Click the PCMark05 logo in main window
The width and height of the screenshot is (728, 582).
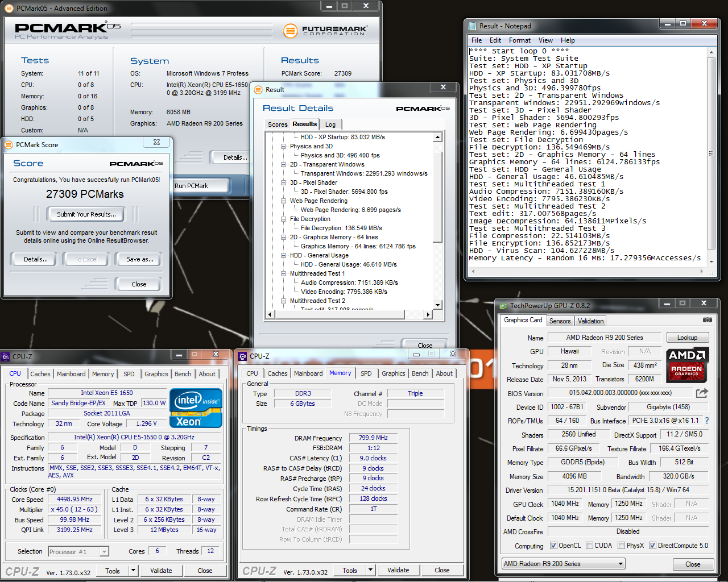tap(68, 31)
